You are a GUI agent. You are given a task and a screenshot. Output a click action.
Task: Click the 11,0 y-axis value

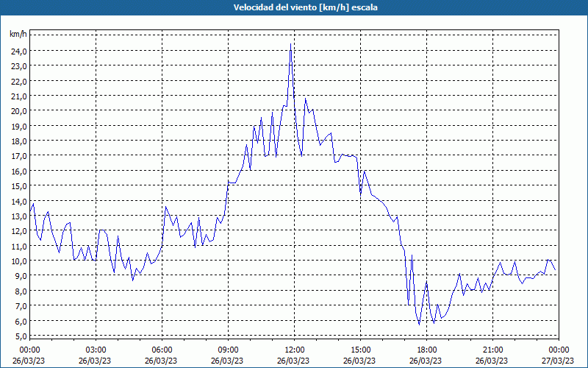tap(19, 247)
